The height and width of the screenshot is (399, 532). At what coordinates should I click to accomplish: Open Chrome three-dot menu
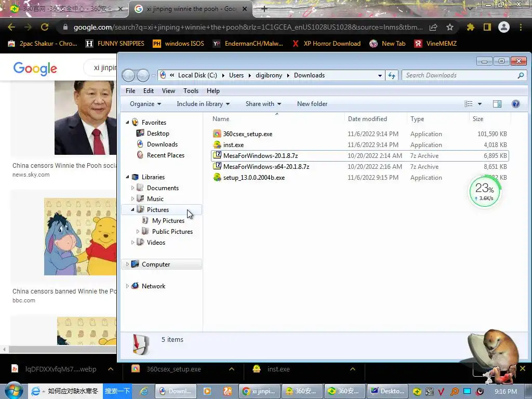tap(521, 27)
